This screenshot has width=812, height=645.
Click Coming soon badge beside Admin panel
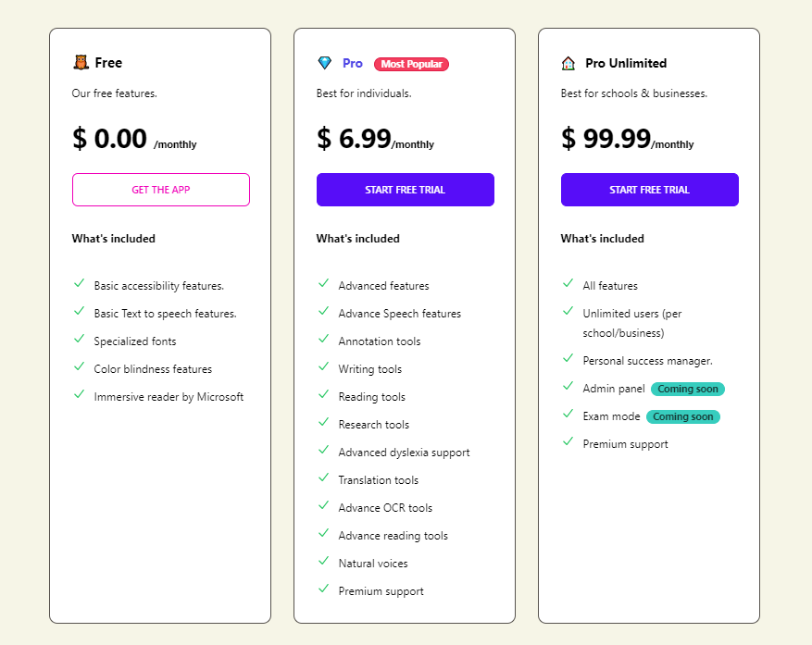[x=688, y=389]
